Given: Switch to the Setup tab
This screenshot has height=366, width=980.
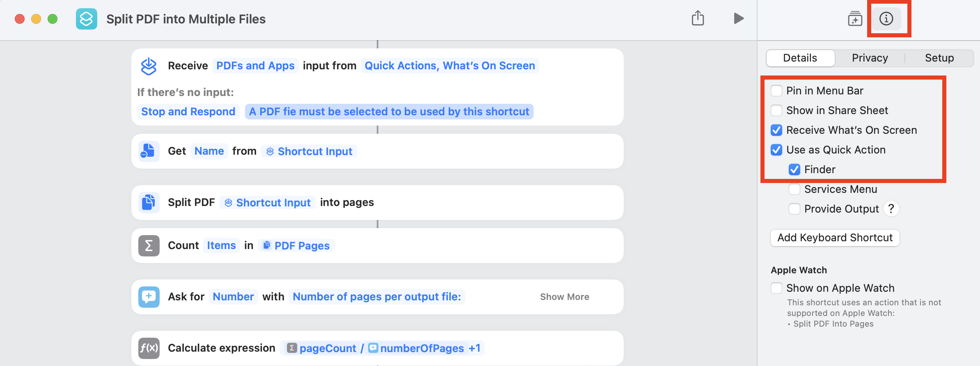Looking at the screenshot, I should 939,58.
